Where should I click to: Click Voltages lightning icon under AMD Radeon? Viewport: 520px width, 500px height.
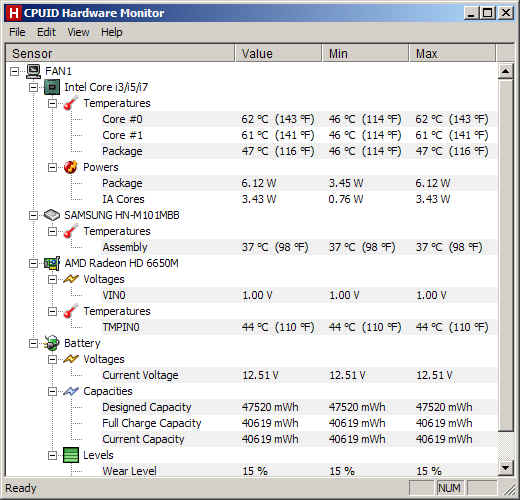(71, 279)
